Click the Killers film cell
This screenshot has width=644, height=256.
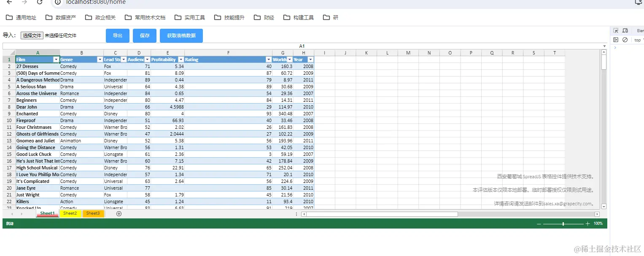[38, 202]
